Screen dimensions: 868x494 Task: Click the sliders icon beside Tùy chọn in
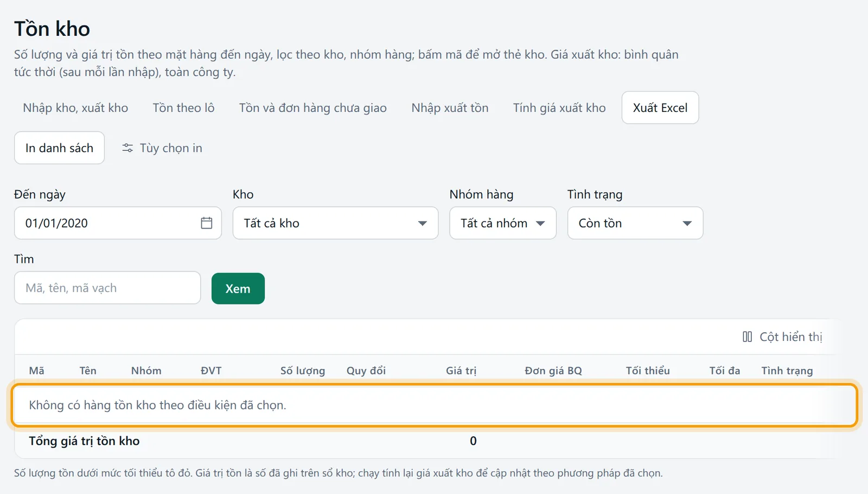coord(127,148)
